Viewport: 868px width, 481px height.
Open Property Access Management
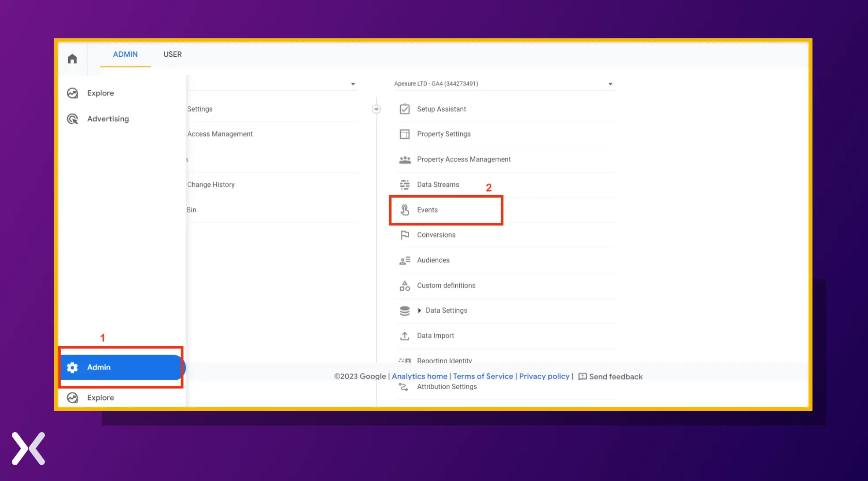pyautogui.click(x=464, y=159)
